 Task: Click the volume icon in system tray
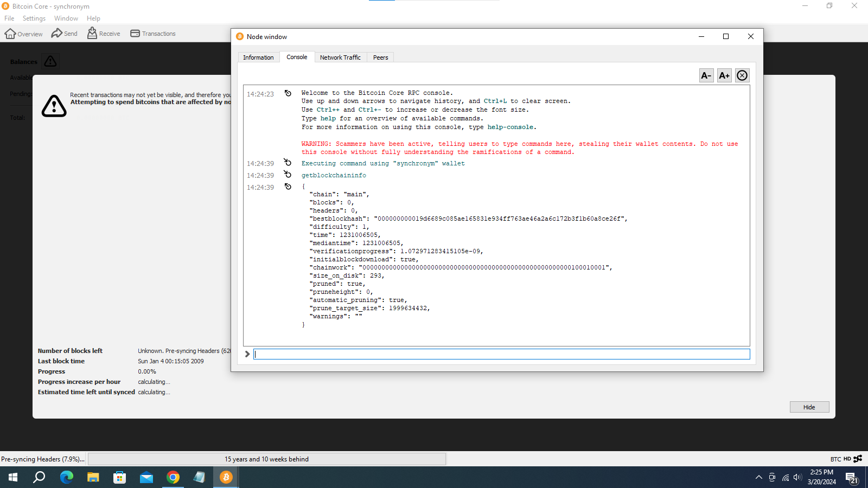click(797, 477)
